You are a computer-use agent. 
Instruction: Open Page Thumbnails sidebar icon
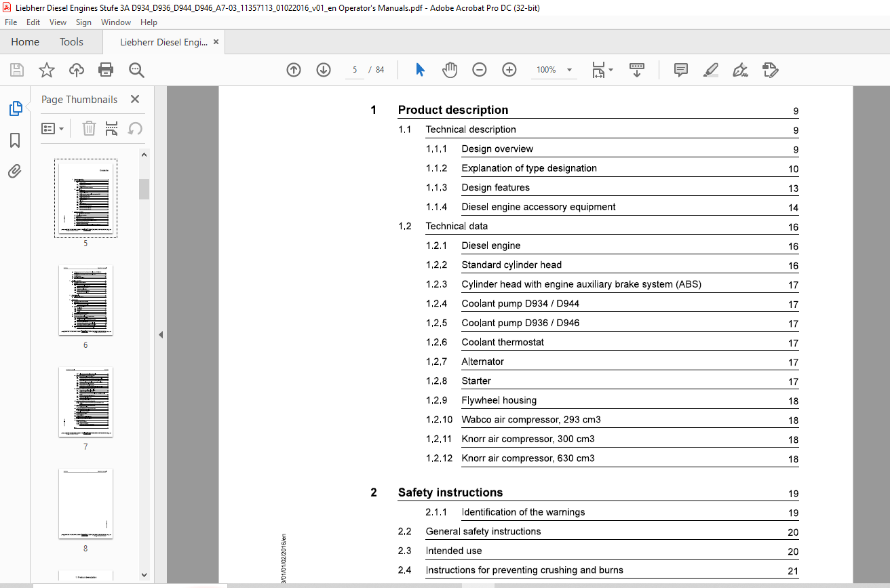click(15, 108)
